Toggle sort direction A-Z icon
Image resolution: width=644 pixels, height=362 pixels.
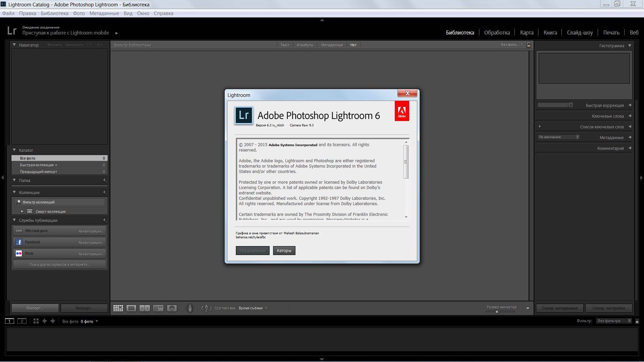[x=206, y=308]
